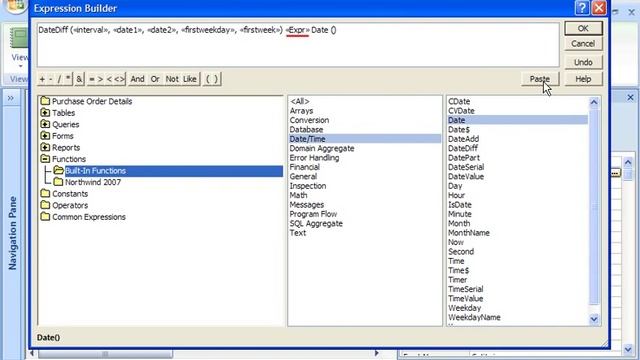
Task: Choose the DateSerial function
Action: coord(466,167)
